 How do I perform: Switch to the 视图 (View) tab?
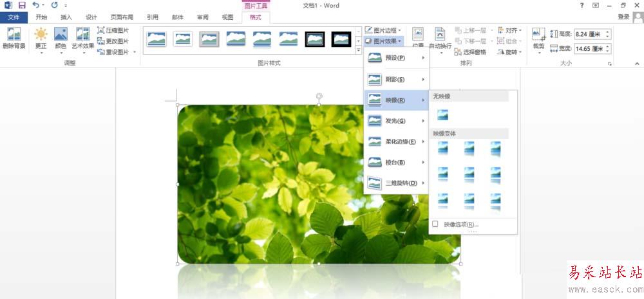click(x=227, y=17)
